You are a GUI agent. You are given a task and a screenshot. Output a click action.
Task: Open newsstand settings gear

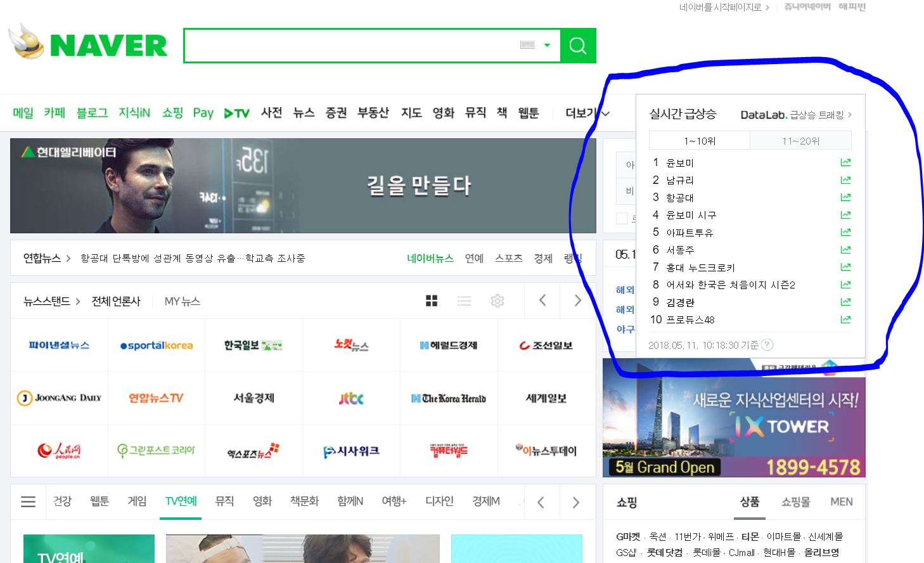497,301
